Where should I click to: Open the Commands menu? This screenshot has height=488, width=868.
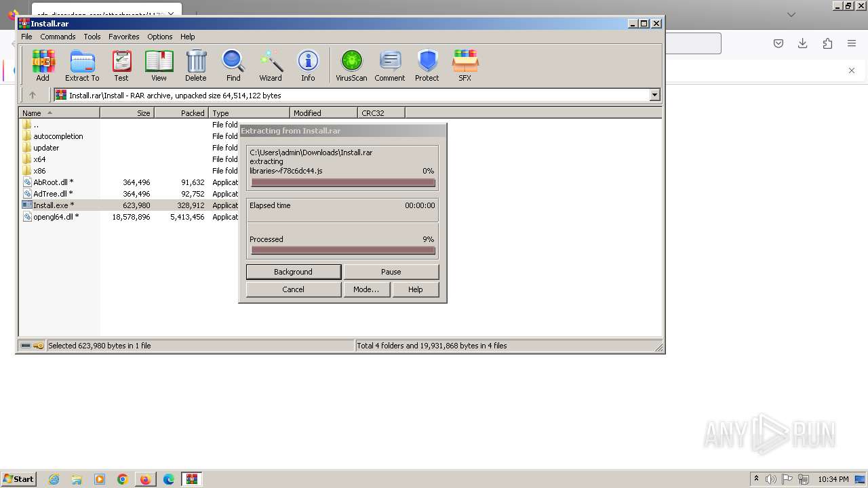pyautogui.click(x=58, y=37)
